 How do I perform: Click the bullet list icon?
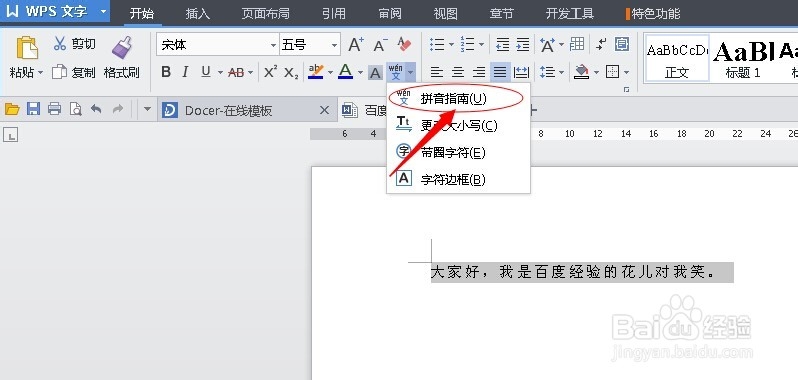pos(437,44)
